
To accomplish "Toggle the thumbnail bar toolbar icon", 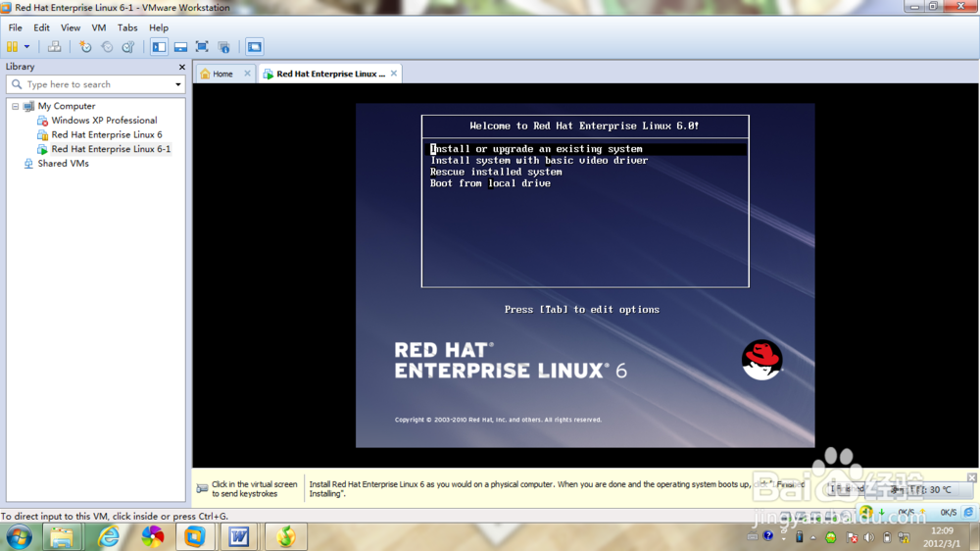I will pyautogui.click(x=180, y=47).
